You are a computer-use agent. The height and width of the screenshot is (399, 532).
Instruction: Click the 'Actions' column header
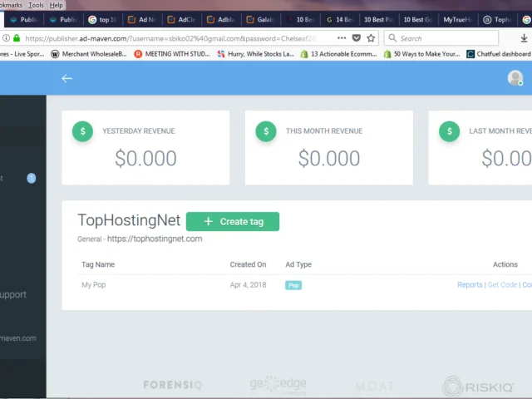point(505,264)
